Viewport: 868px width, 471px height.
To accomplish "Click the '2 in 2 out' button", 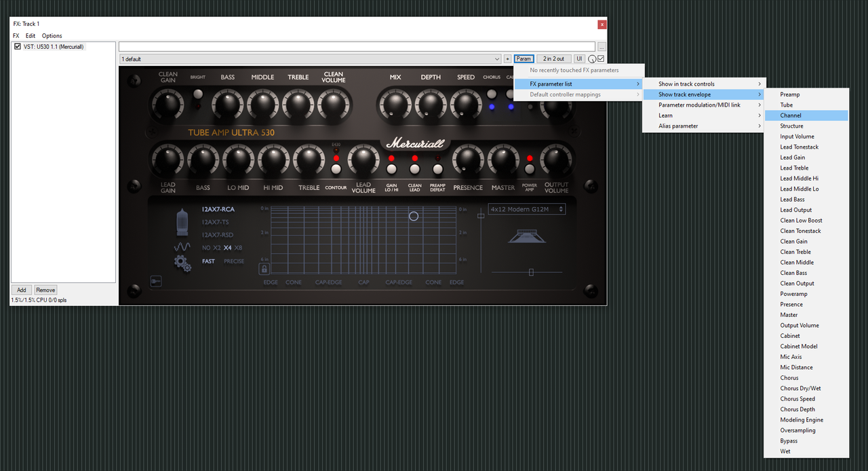I will [553, 59].
